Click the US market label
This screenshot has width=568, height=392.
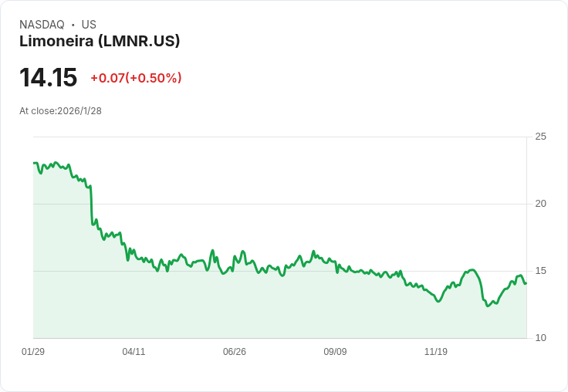coord(89,25)
